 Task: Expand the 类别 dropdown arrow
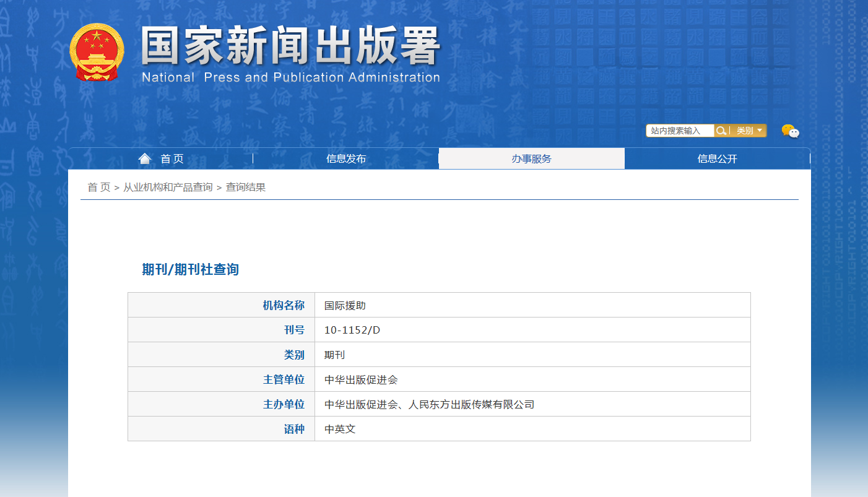pos(760,131)
